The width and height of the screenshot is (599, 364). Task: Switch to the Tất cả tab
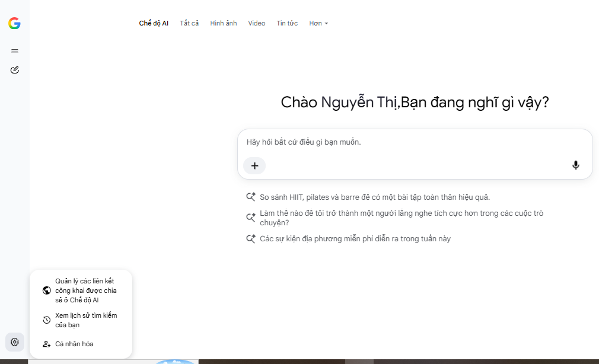pyautogui.click(x=189, y=23)
